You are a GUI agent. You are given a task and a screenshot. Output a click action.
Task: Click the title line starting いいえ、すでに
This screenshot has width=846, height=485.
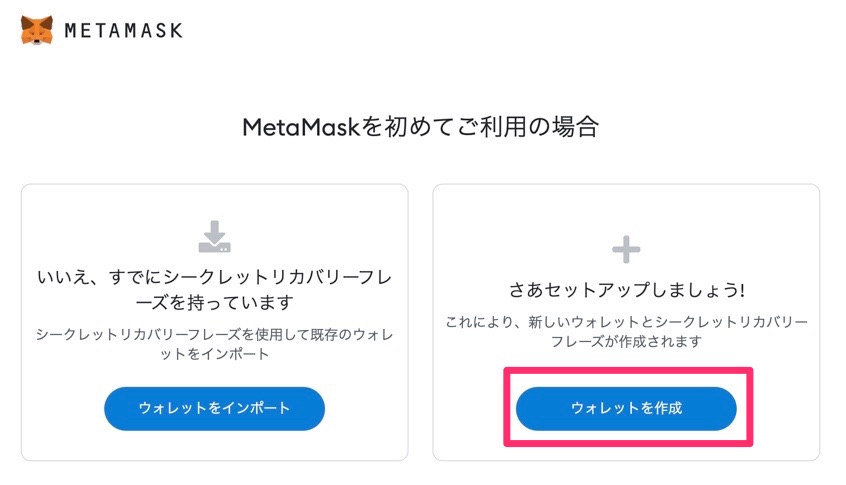click(215, 277)
